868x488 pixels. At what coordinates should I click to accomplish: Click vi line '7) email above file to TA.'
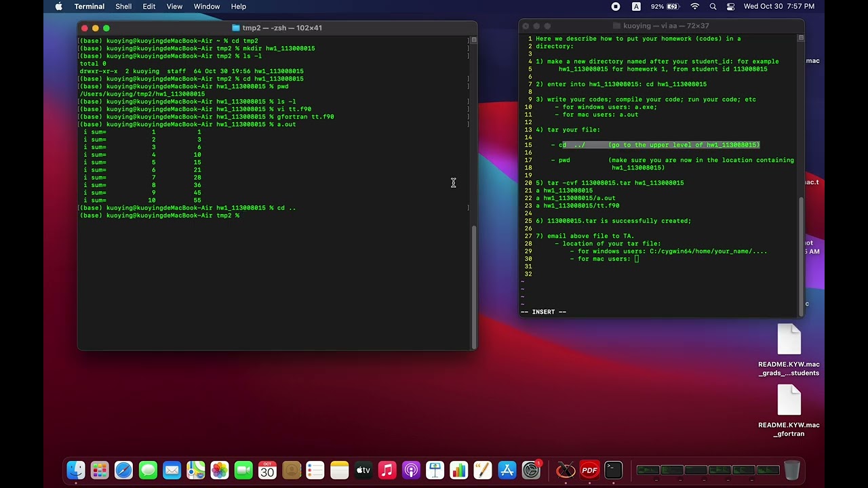click(585, 236)
